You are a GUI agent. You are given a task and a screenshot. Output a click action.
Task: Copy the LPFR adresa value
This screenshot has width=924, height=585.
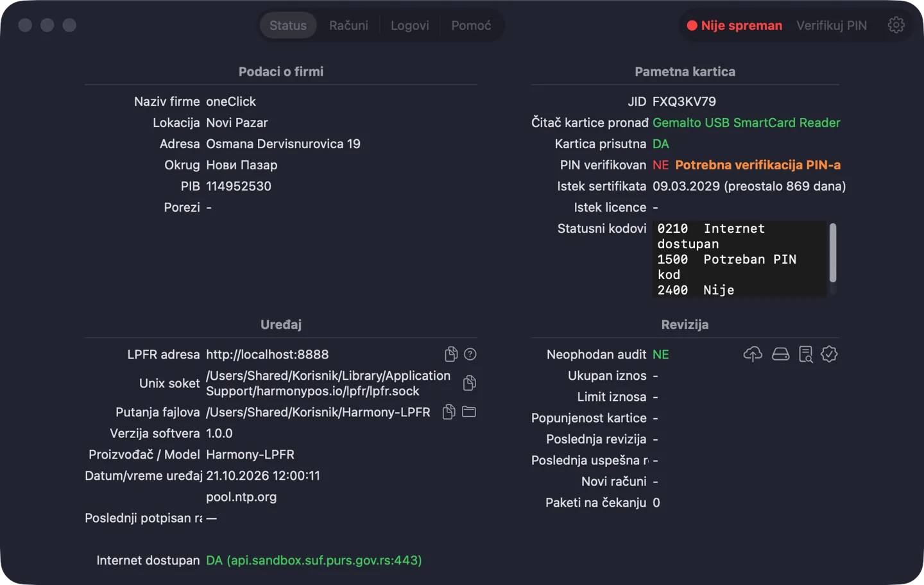click(x=451, y=354)
